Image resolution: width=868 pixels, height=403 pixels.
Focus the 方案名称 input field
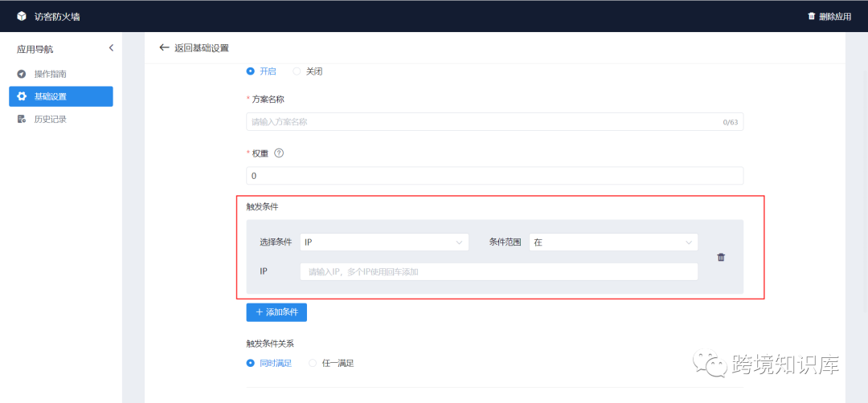tap(495, 121)
